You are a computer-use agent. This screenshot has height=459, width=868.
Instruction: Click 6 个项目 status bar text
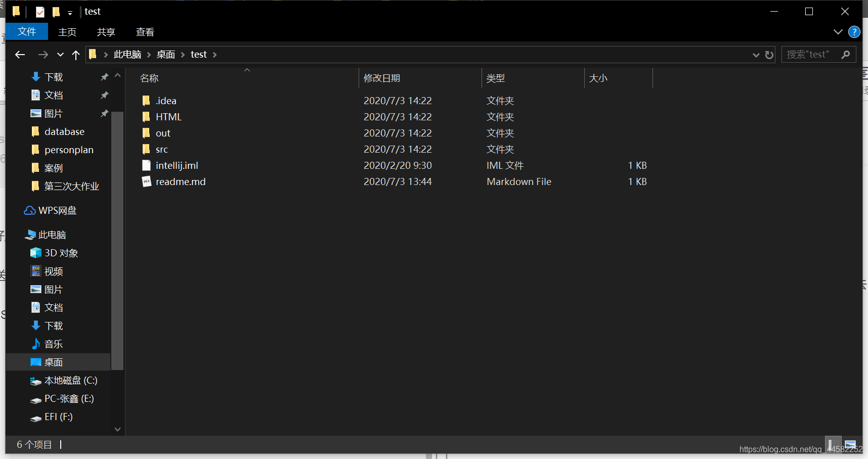tap(34, 444)
